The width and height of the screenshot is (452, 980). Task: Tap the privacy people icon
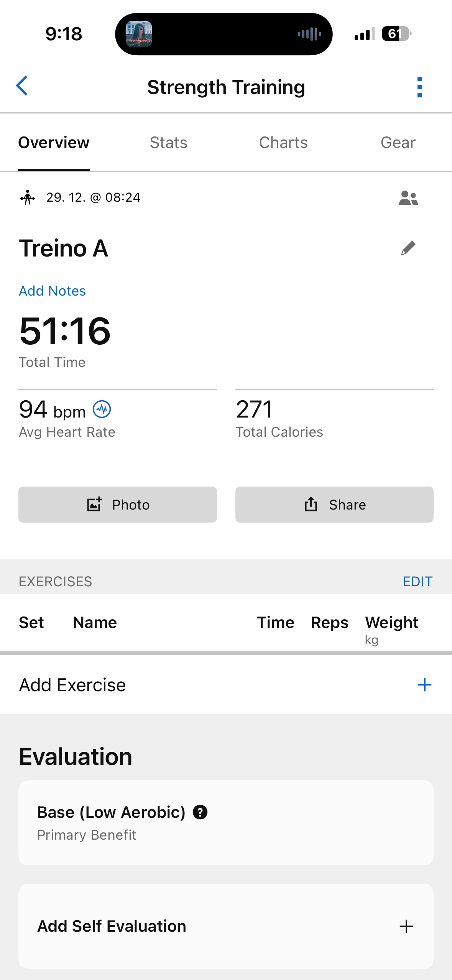[x=408, y=198]
